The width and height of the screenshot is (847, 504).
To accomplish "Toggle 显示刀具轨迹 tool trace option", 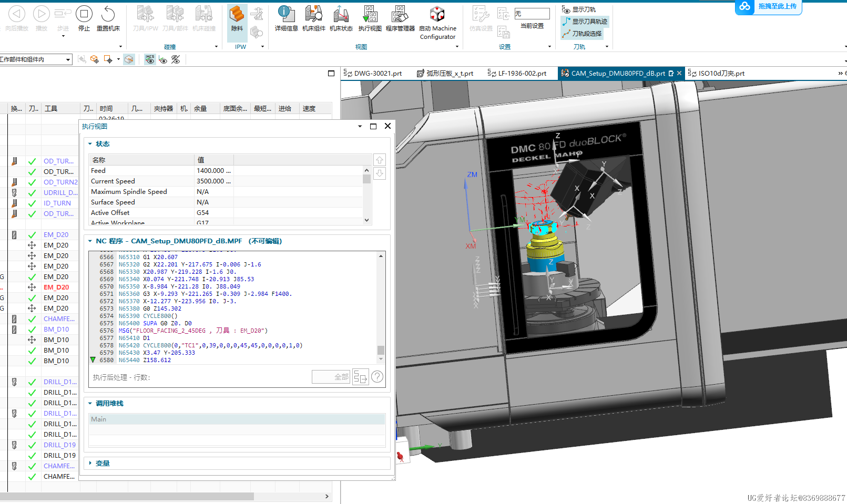I will pos(584,22).
